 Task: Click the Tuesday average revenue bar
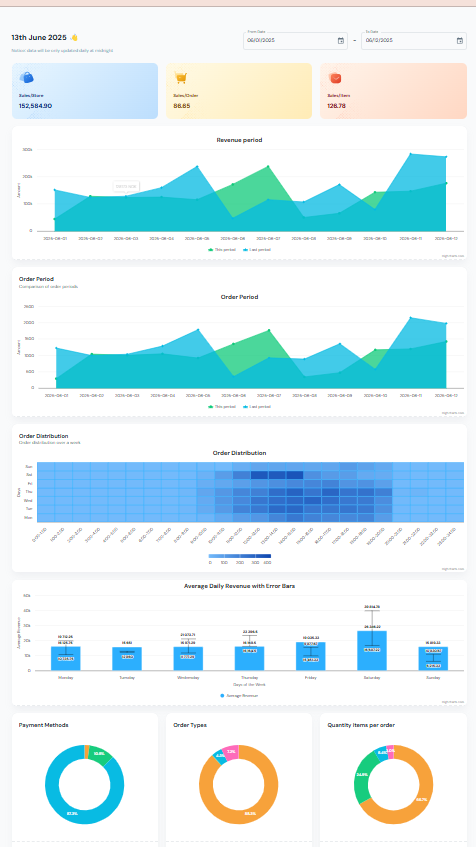127,658
